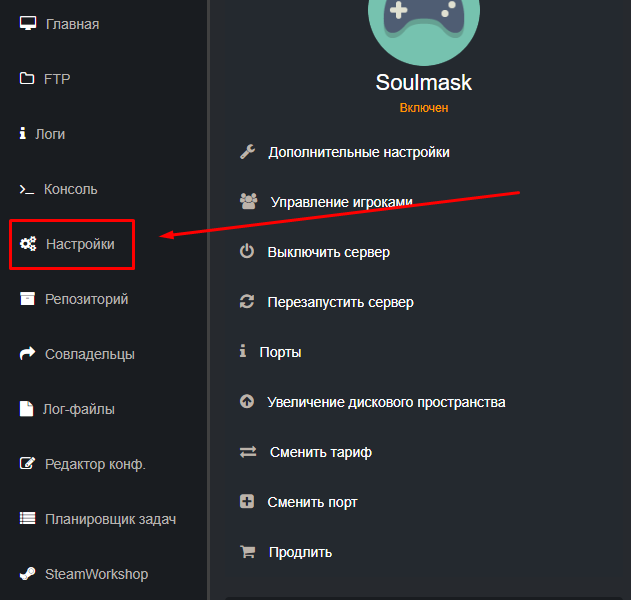The width and height of the screenshot is (631, 600).
Task: Click the terminal prompt icon beside Консоль
Action: [x=27, y=189]
